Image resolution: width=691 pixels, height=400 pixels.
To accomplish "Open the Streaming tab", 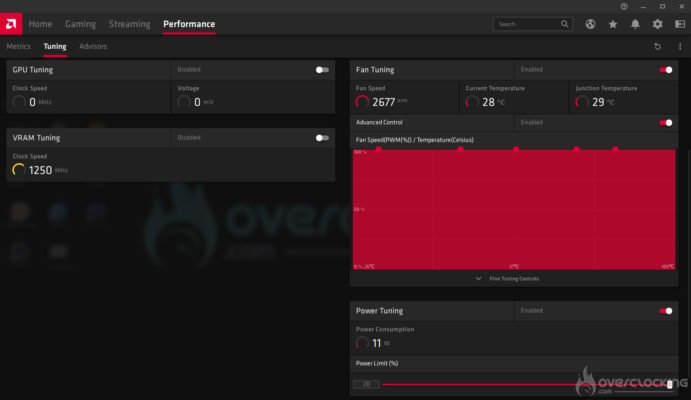I will (129, 24).
